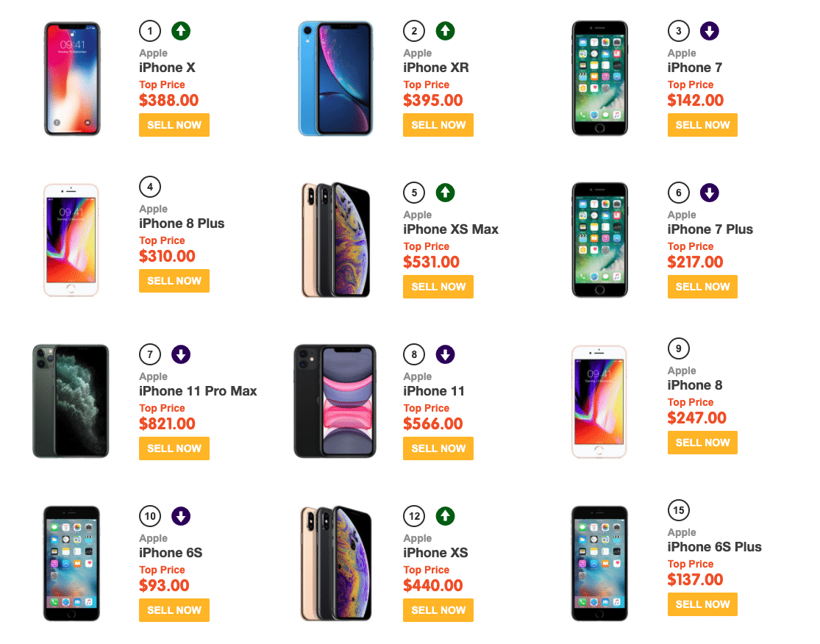Screen dimensions: 820x644
Task: Click the $531.00 price of iPhone XS Max
Action: (431, 262)
